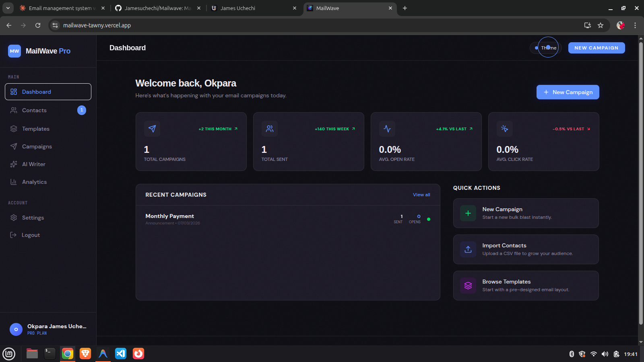Switch to the James Uchechi browser tab
This screenshot has width=644, height=362.
click(254, 8)
